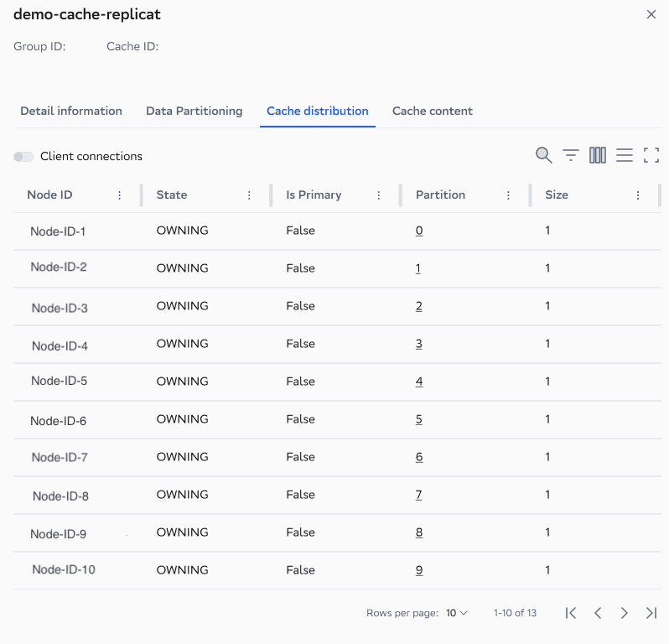Viewport: 669px width, 644px height.
Task: Switch to the Cache content tab
Action: pos(433,111)
